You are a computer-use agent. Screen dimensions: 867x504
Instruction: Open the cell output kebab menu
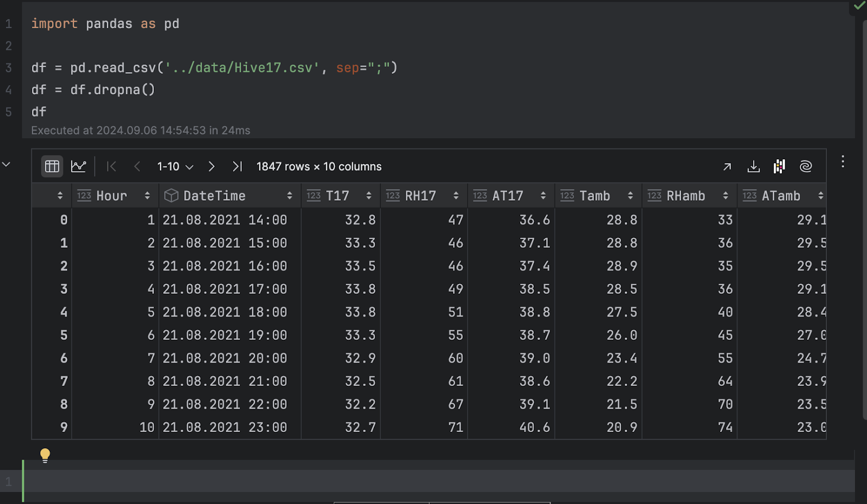tap(843, 161)
